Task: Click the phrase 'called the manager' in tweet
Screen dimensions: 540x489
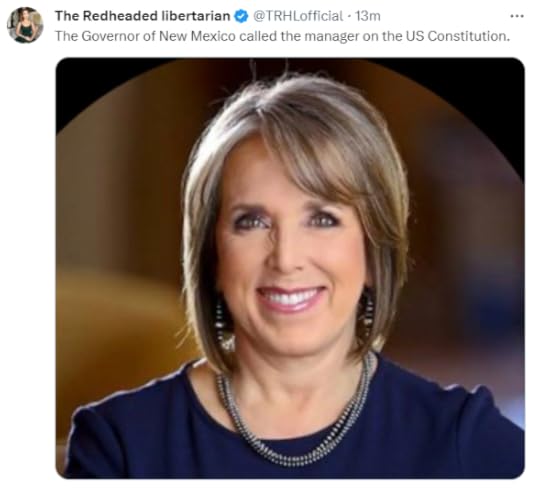Action: point(299,36)
